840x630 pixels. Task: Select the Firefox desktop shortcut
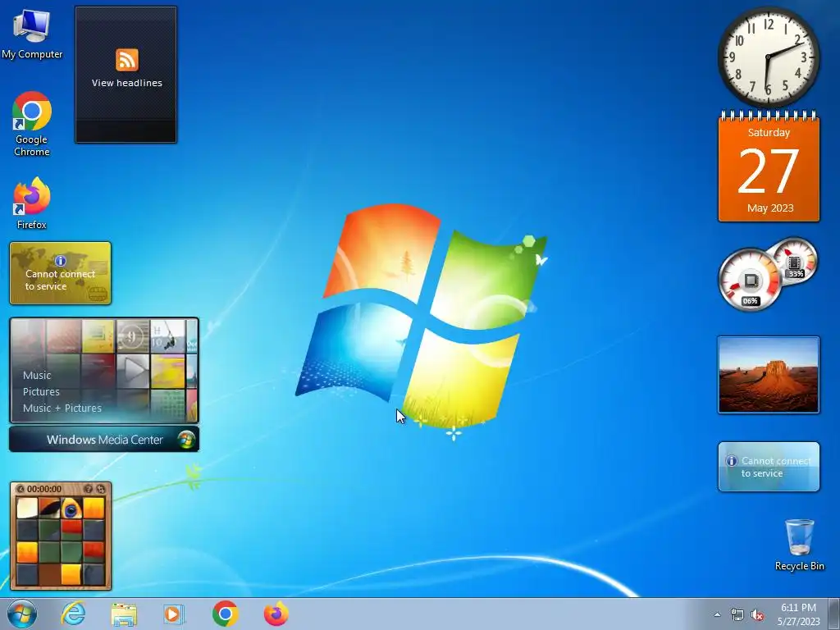coord(32,203)
